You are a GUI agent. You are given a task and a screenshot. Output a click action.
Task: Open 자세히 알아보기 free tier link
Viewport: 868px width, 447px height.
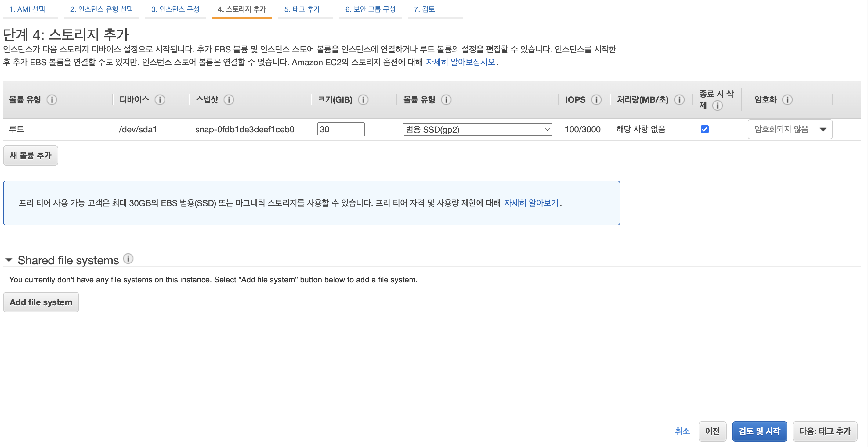[531, 203]
